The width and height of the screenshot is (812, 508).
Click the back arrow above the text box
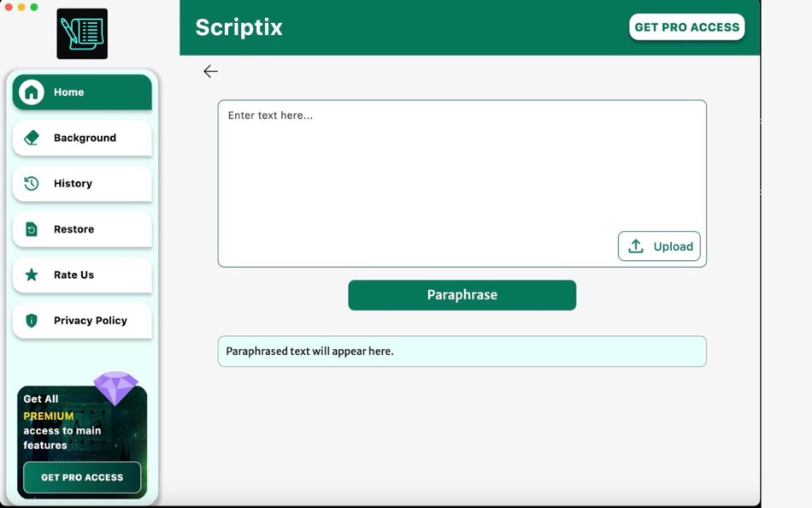[210, 71]
